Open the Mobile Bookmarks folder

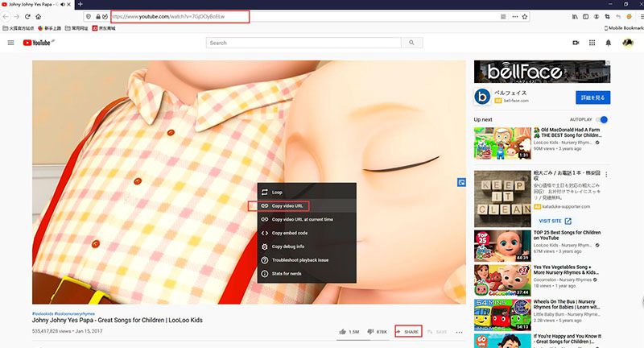624,28
